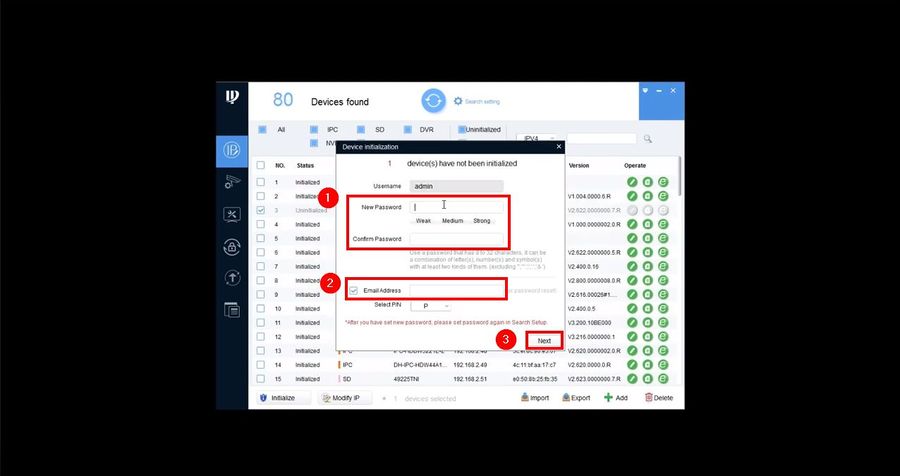Viewport: 900px width, 476px height.
Task: Click MAC address 4c:11:bf:aa:17:c7
Action: point(534,365)
